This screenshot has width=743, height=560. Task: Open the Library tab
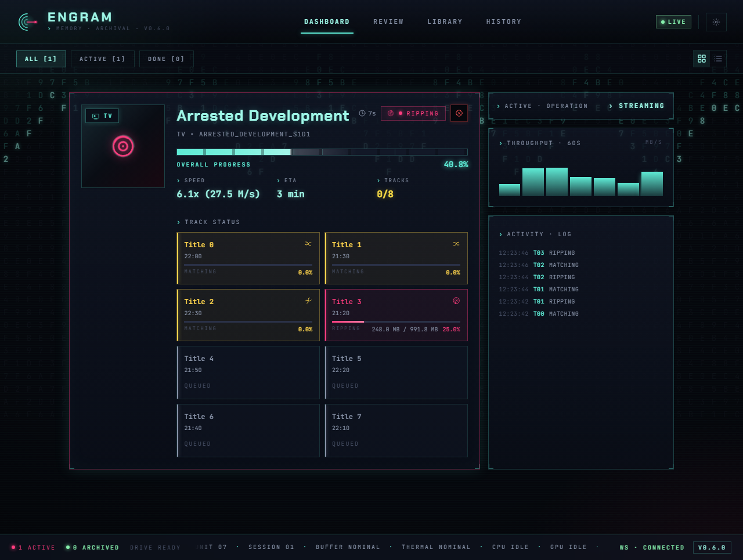pyautogui.click(x=445, y=22)
